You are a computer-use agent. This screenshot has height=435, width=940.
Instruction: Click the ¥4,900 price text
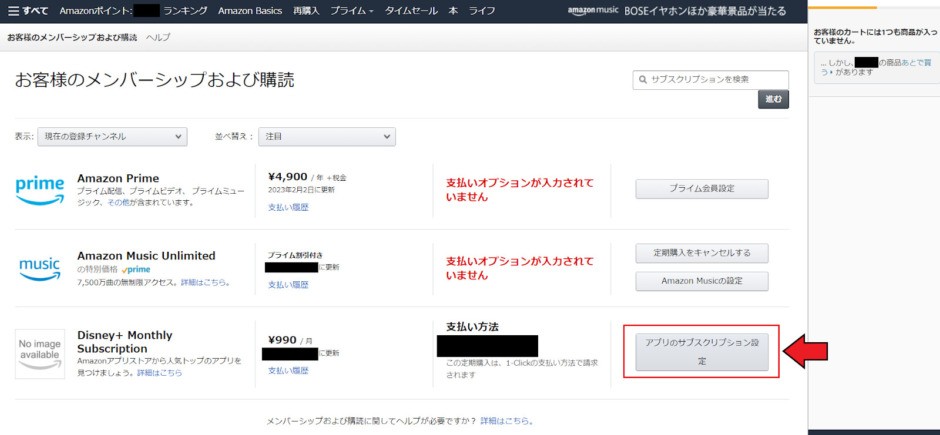pos(287,176)
